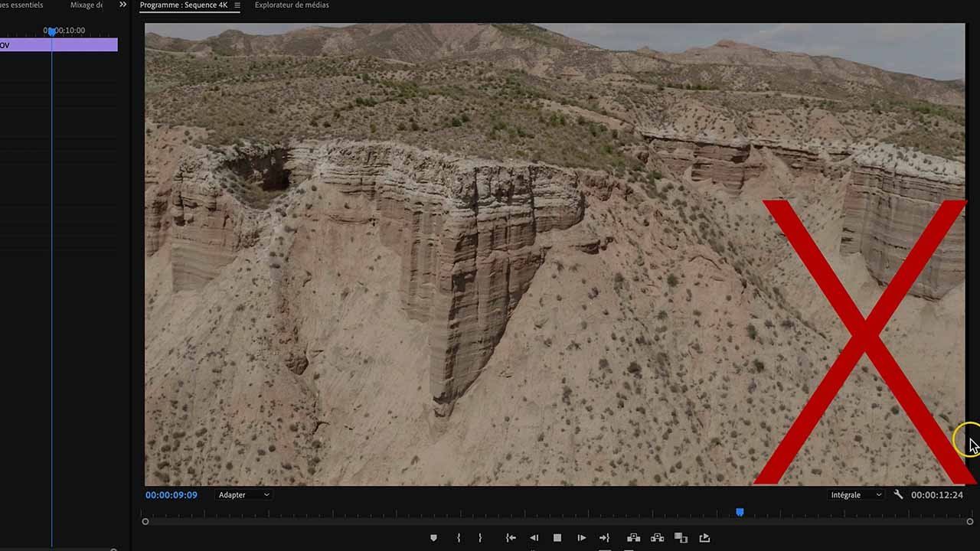The height and width of the screenshot is (551, 980).
Task: Click the blue 00:00:09:09 timecode
Action: (171, 495)
